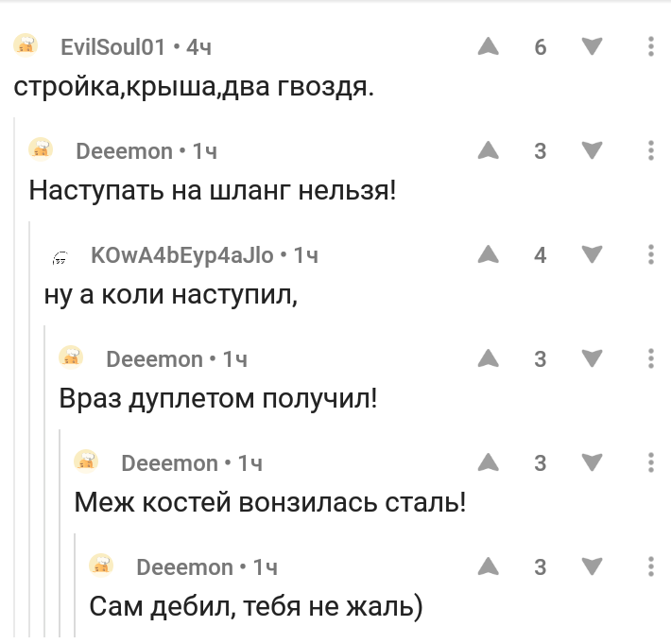Open options menu on KOwA4bEyp4aJlo's comment
Viewport: 671px width, 644px height.
(x=650, y=254)
